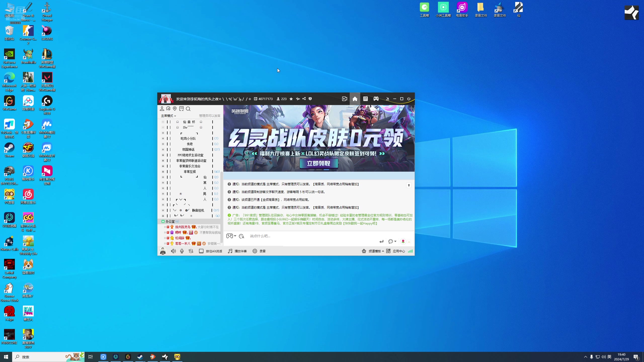Click the channel ID 40717173

pyautogui.click(x=263, y=99)
